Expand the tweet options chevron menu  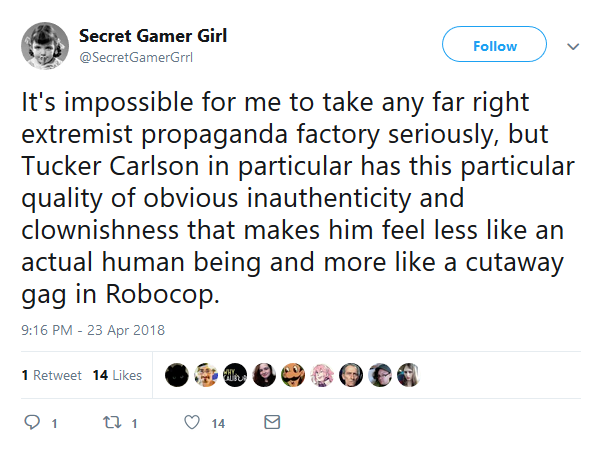[573, 46]
